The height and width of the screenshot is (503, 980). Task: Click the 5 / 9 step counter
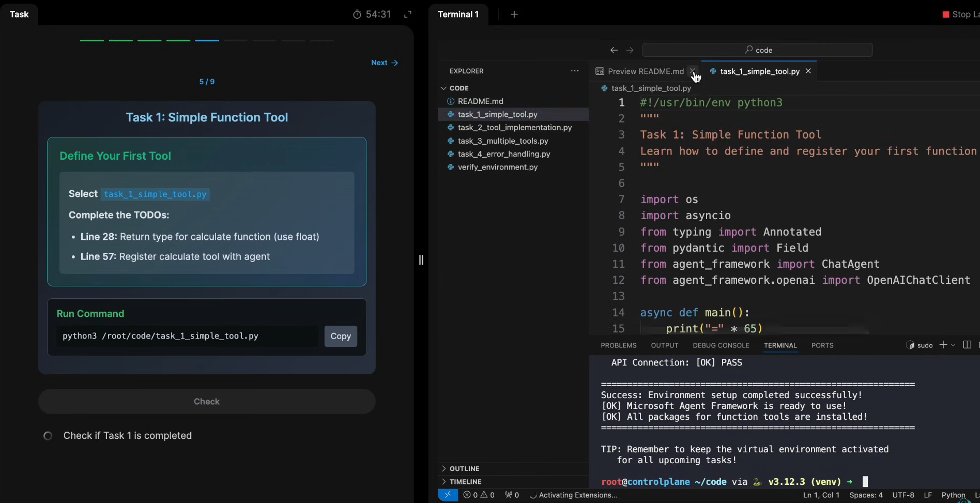coord(207,82)
